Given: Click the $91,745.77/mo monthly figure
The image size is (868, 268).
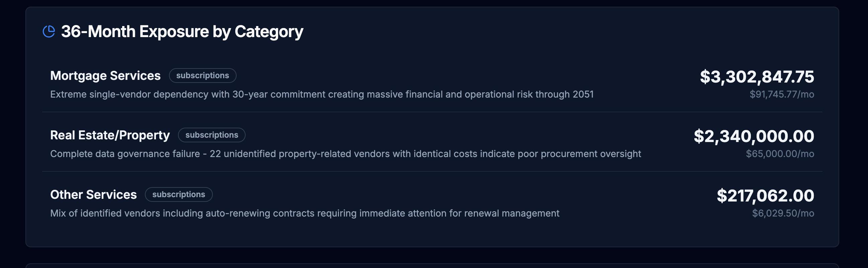Looking at the screenshot, I should (782, 94).
